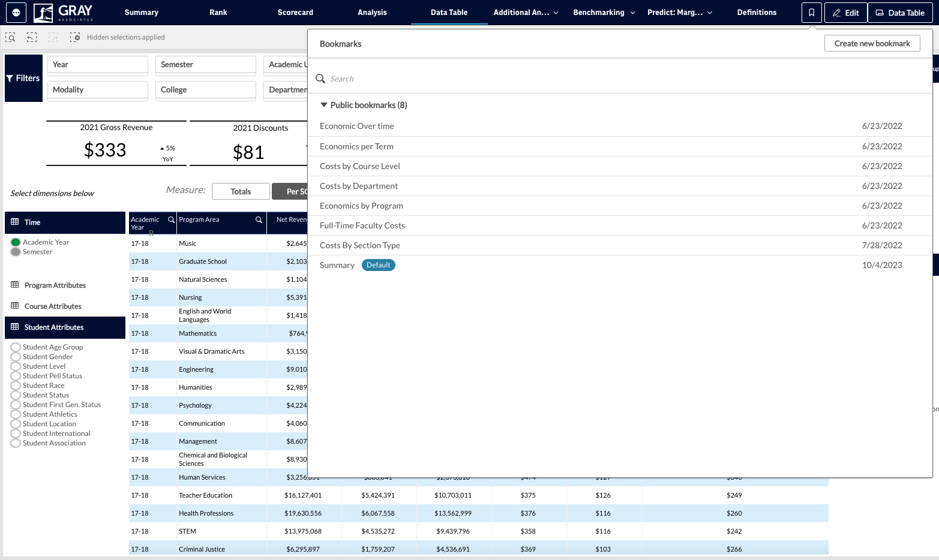Search the Program Area column
The height and width of the screenshot is (560, 939).
(x=259, y=219)
